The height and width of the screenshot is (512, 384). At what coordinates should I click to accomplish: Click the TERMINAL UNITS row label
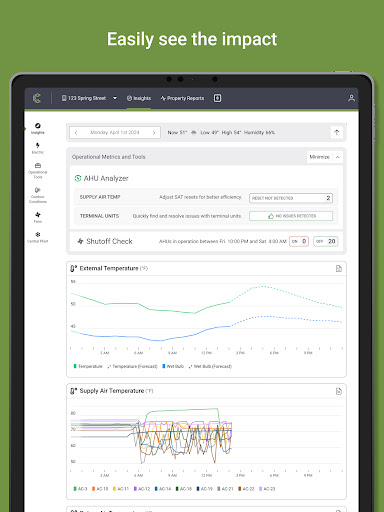coord(99,216)
